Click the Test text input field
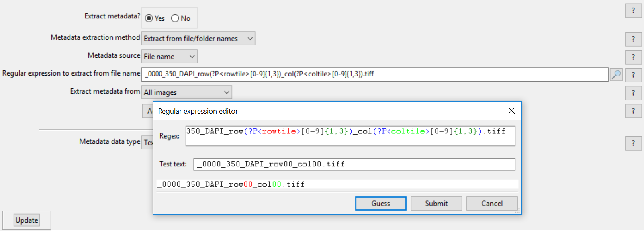Screen dimensions: 644x231 (x=354, y=164)
